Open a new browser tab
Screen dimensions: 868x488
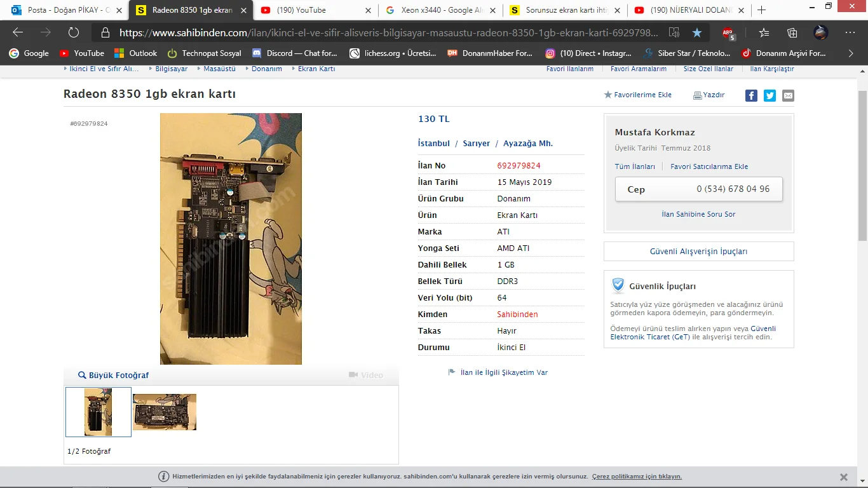pos(761,10)
